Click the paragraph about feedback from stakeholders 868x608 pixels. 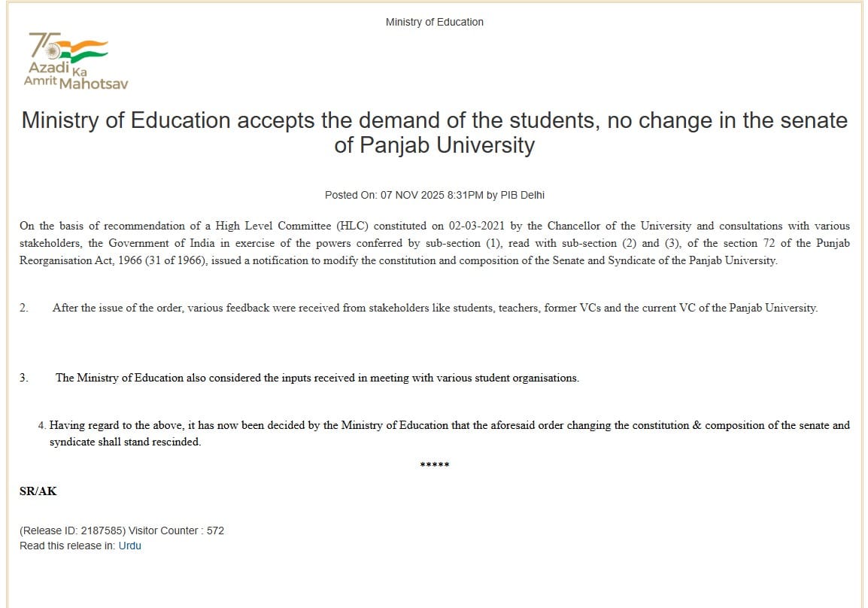pyautogui.click(x=435, y=309)
